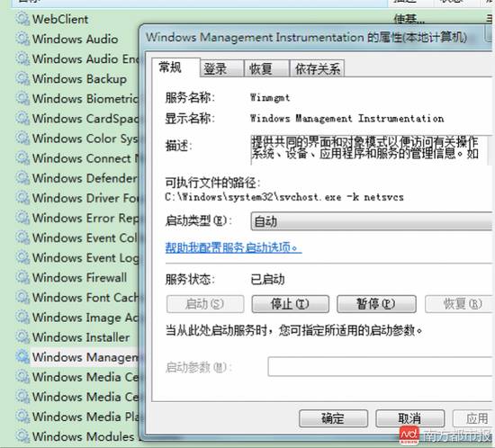Click the svchost.exe executable path text
The image size is (495, 448).
click(284, 198)
